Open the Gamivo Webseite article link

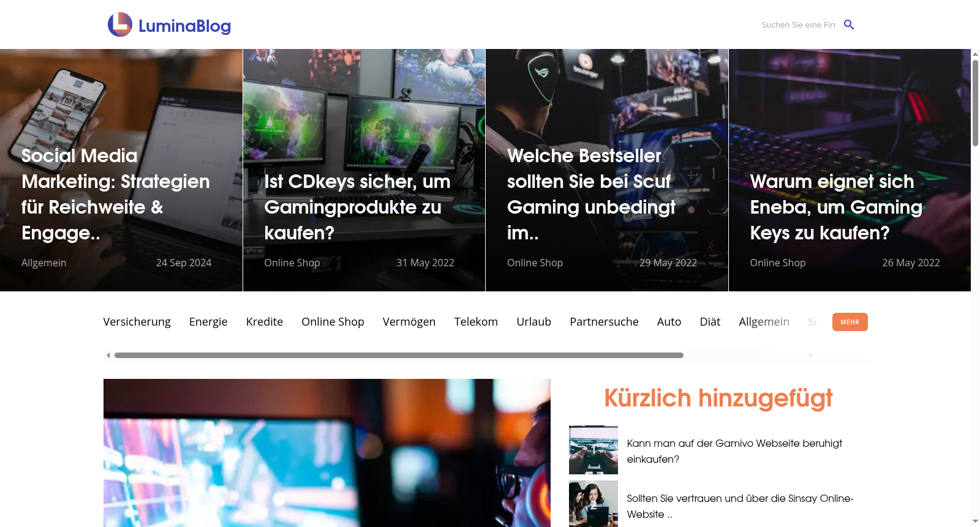734,451
